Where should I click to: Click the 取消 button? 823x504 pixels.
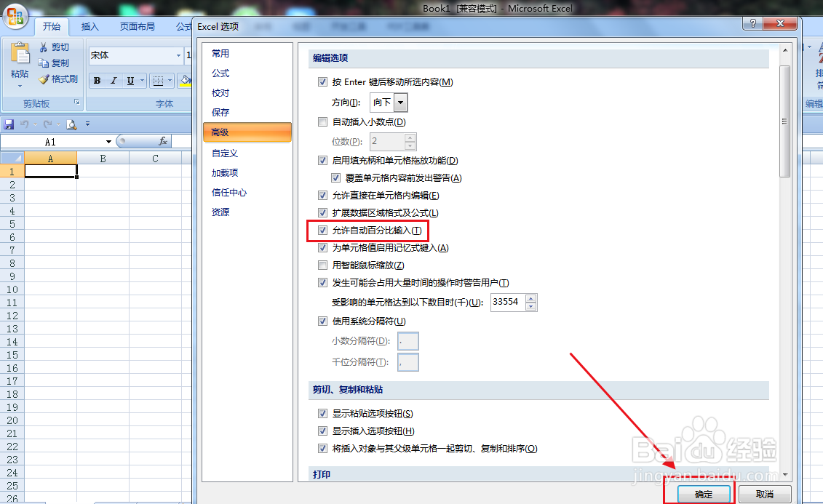[764, 494]
